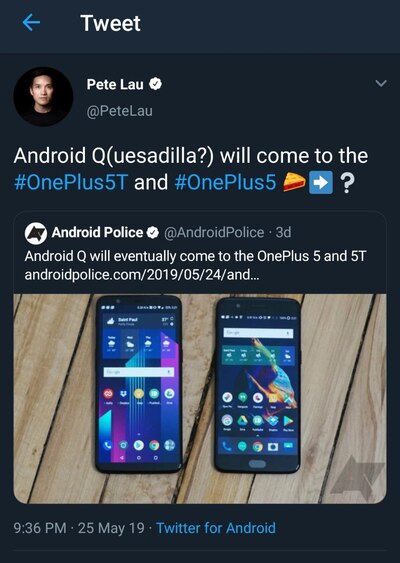Click the Pete Lau display name

point(115,85)
